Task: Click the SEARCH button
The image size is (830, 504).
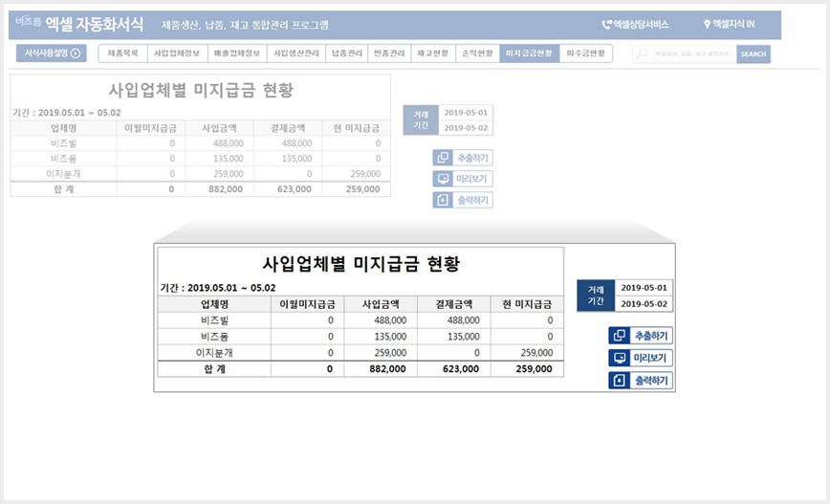Action: pyautogui.click(x=754, y=54)
